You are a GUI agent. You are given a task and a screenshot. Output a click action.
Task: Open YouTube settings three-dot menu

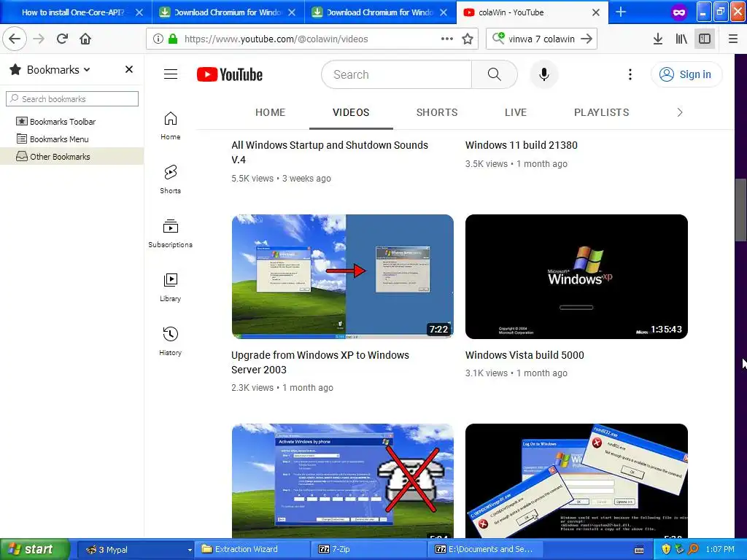(x=630, y=74)
